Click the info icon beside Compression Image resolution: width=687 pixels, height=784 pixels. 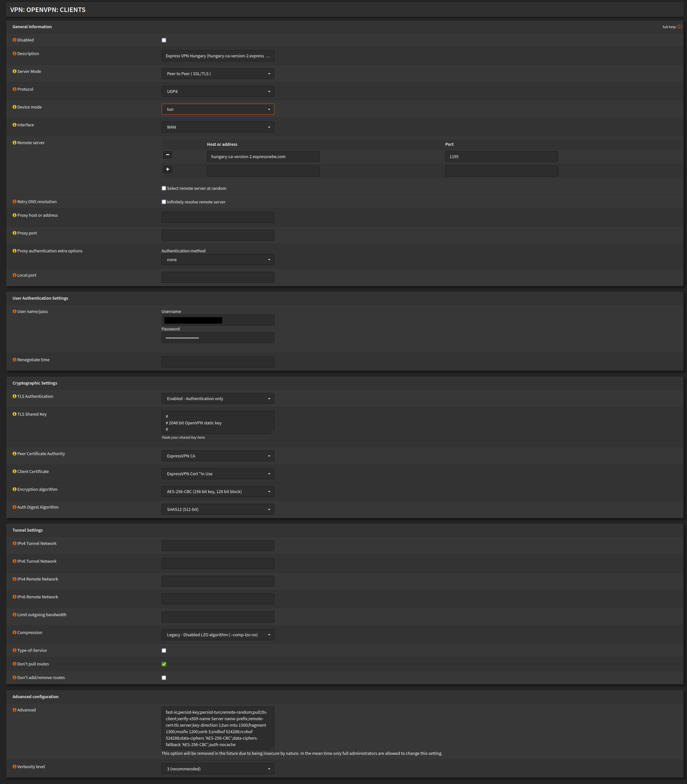[14, 632]
